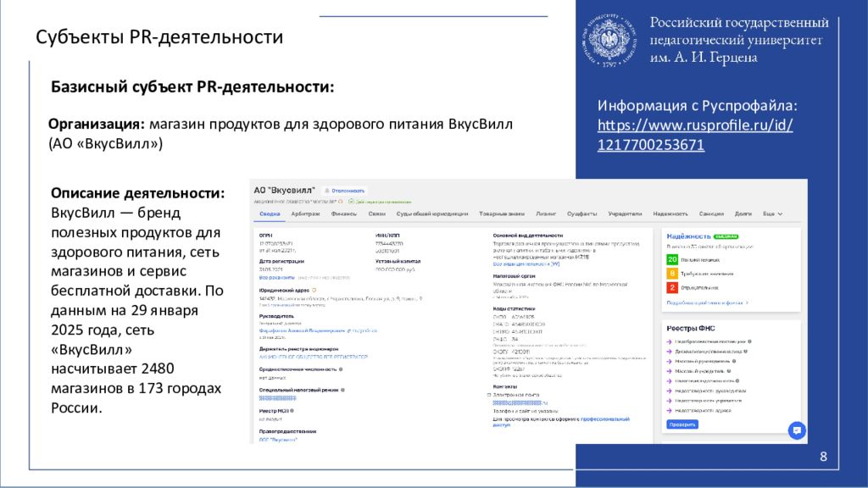
Task: Click the ИНН/КПП label
Action: (387, 236)
